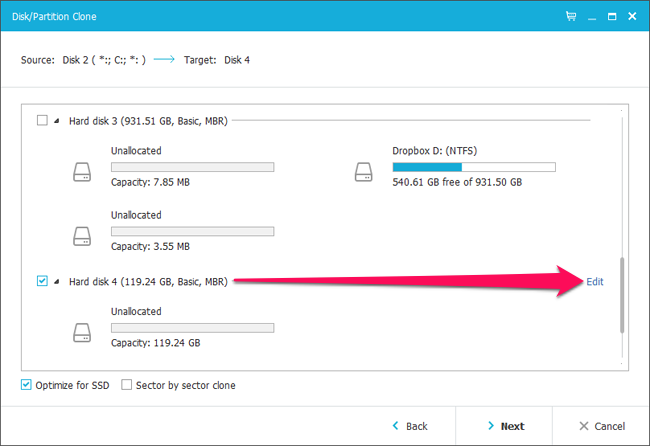
Task: Click the 3.55 MB unallocated drive icon
Action: tap(81, 235)
